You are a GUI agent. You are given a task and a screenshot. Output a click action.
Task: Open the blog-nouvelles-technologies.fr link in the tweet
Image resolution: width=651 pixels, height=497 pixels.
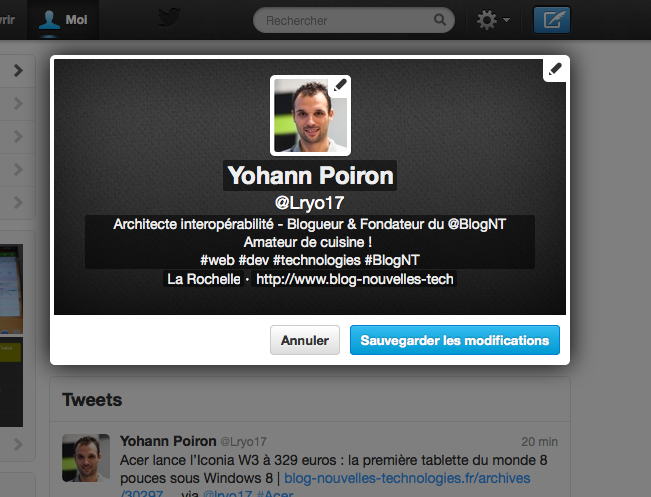[x=407, y=478]
